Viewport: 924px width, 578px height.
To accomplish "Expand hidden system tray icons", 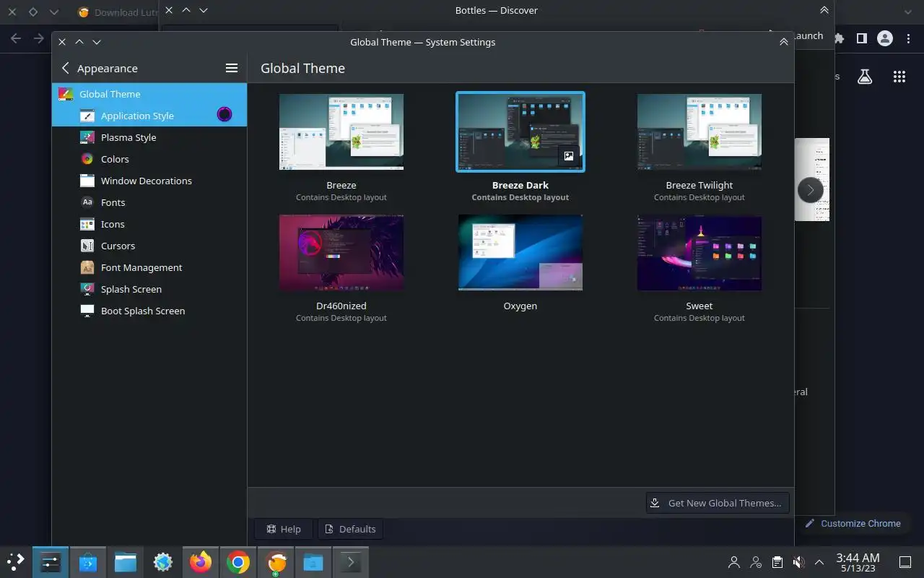I will [819, 562].
